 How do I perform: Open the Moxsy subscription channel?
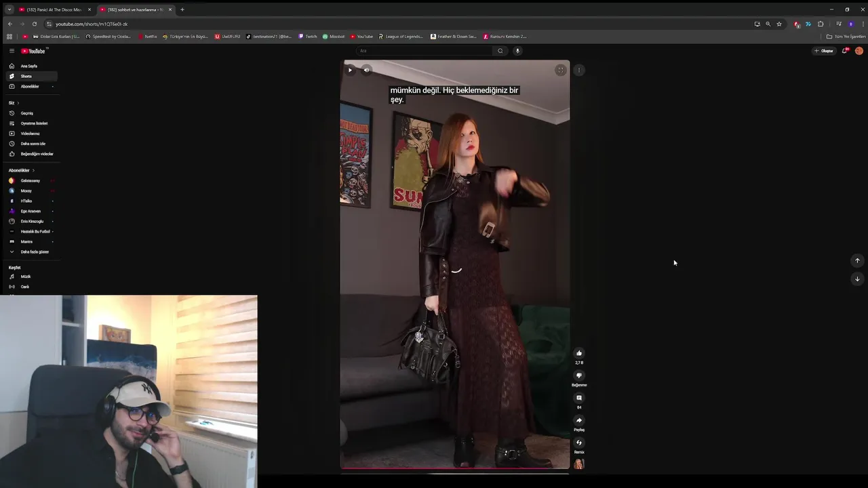pyautogui.click(x=32, y=191)
